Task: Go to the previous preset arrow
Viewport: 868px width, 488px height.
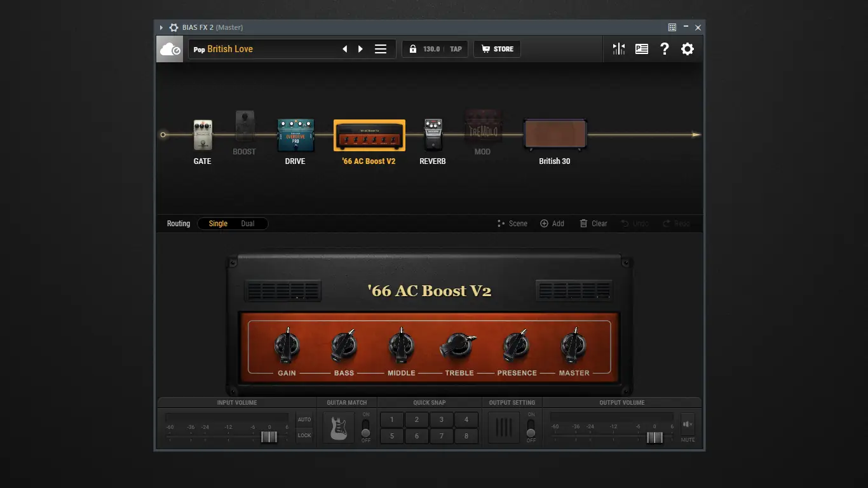Action: pyautogui.click(x=345, y=49)
